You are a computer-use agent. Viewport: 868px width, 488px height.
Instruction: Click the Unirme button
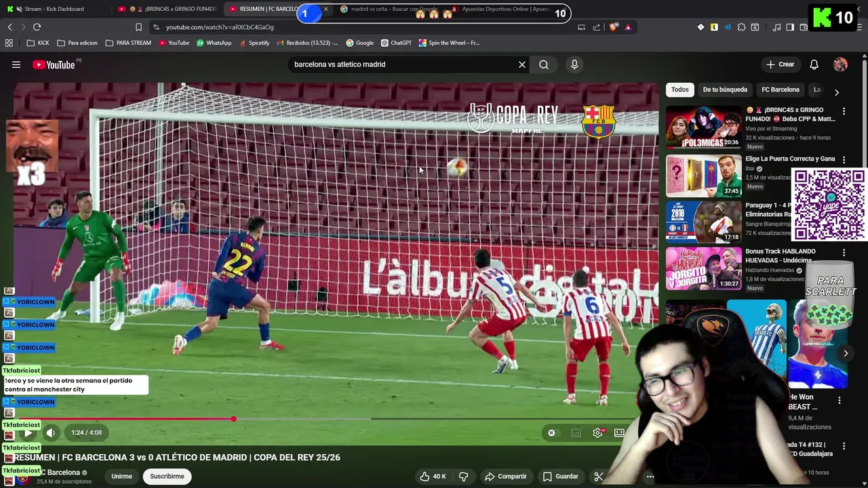121,476
